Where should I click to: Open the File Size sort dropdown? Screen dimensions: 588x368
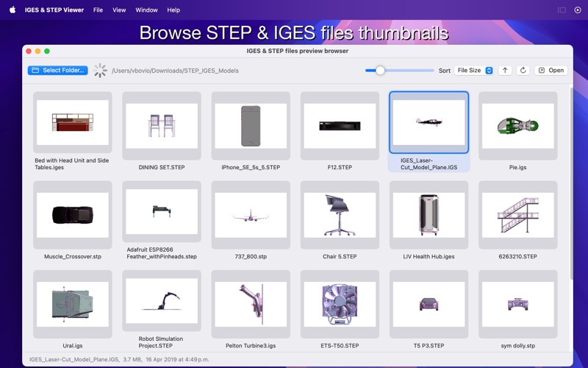click(x=474, y=70)
